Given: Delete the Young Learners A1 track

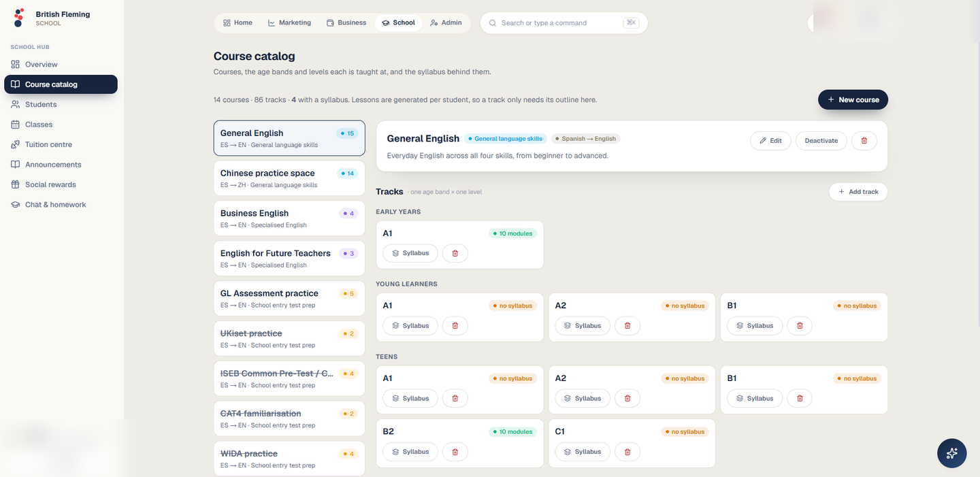Looking at the screenshot, I should coord(455,325).
